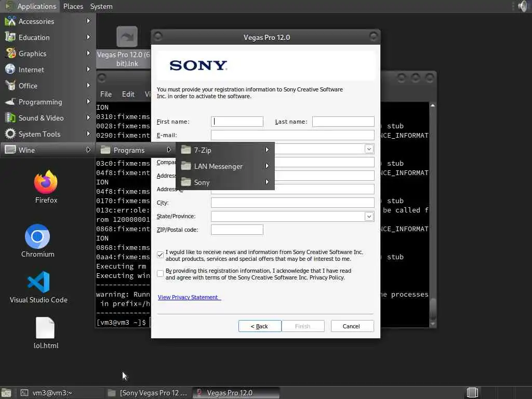Focus the E-mail field

(292, 135)
